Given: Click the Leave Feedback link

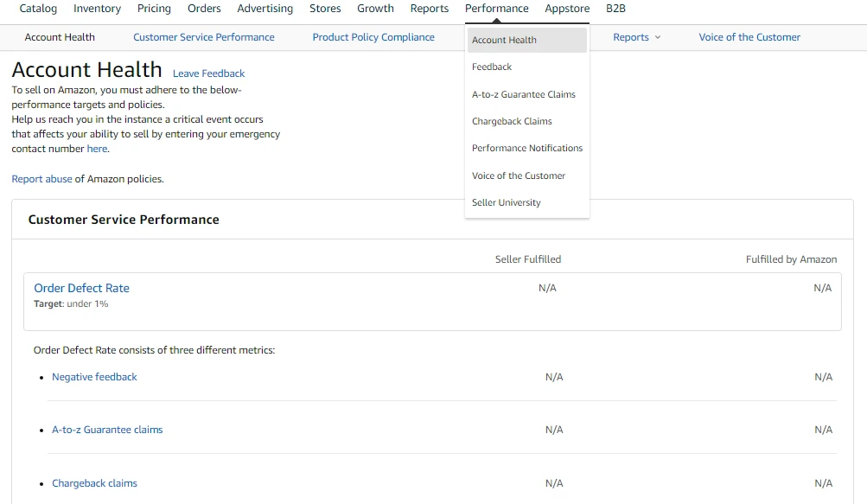Looking at the screenshot, I should click(208, 73).
